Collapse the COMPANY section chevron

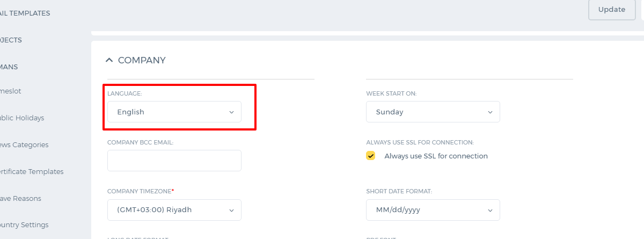[x=109, y=60]
